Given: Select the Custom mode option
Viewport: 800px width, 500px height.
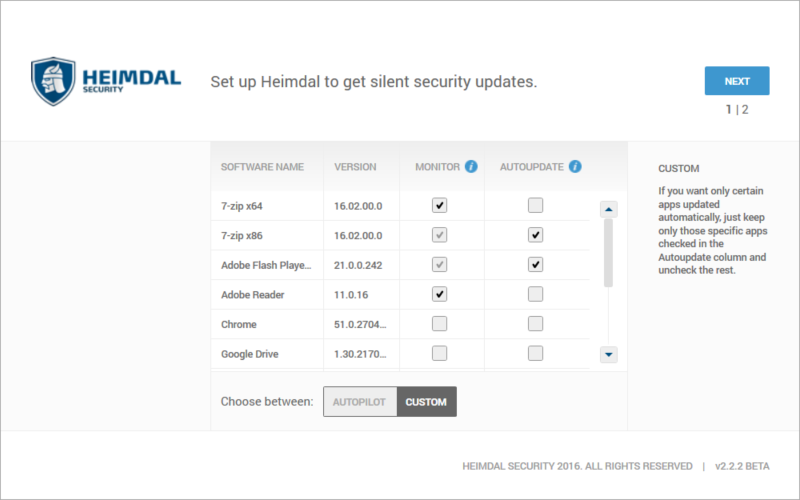Looking at the screenshot, I should coord(427,402).
